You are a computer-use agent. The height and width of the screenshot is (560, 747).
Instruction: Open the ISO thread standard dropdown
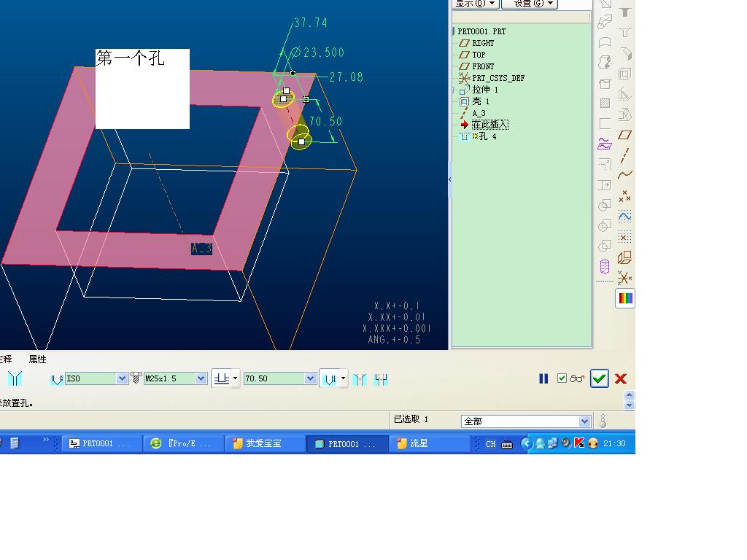point(122,378)
